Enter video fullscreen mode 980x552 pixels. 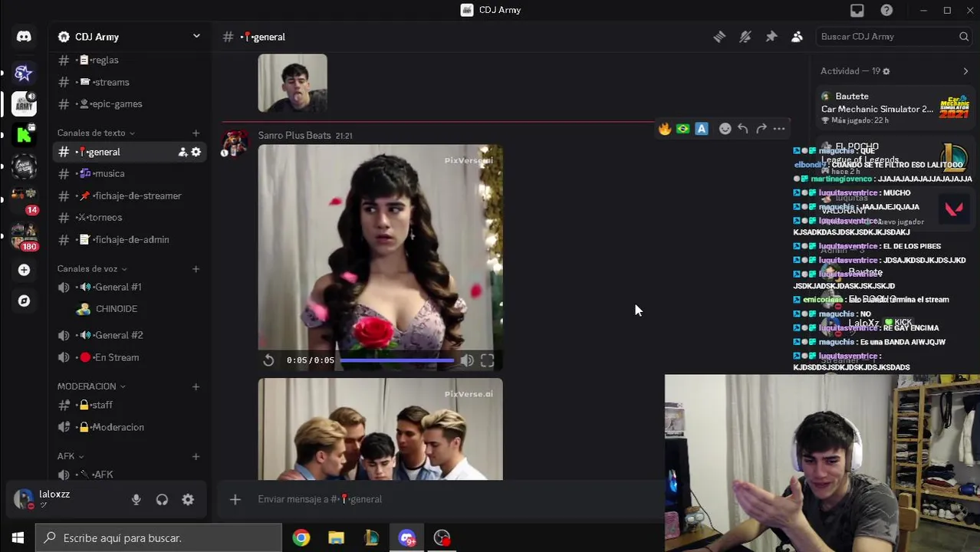pyautogui.click(x=488, y=360)
